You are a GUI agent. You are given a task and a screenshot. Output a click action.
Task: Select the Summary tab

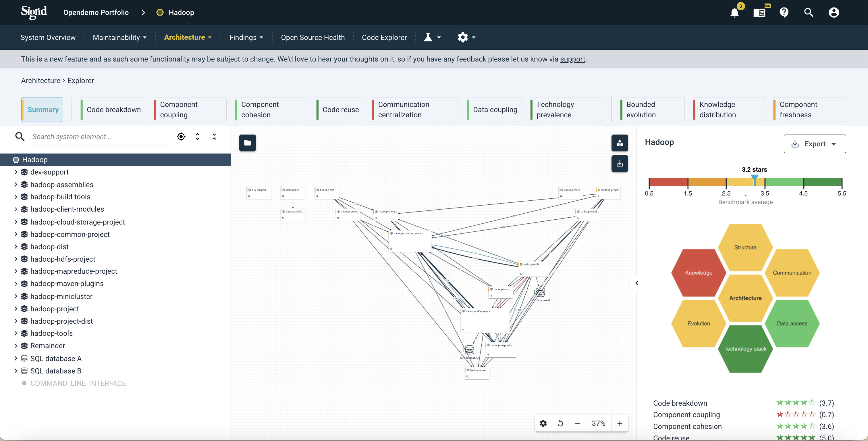42,110
